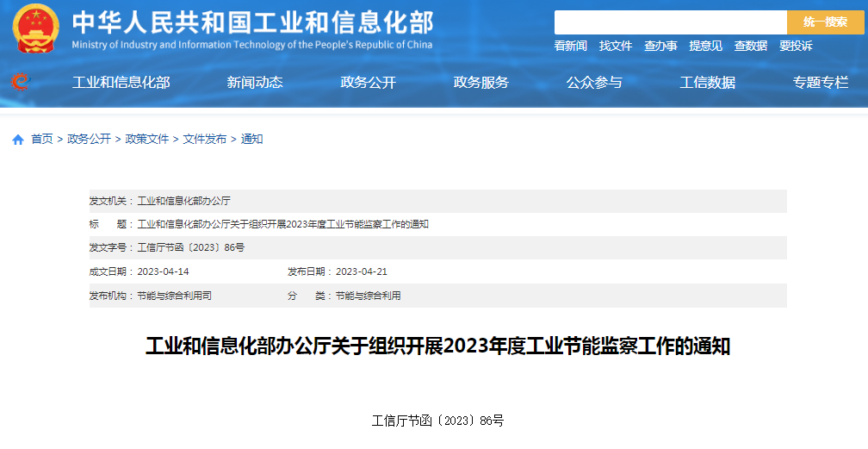Select 公众参与 navigation menu
The image size is (868, 449).
[x=594, y=83]
